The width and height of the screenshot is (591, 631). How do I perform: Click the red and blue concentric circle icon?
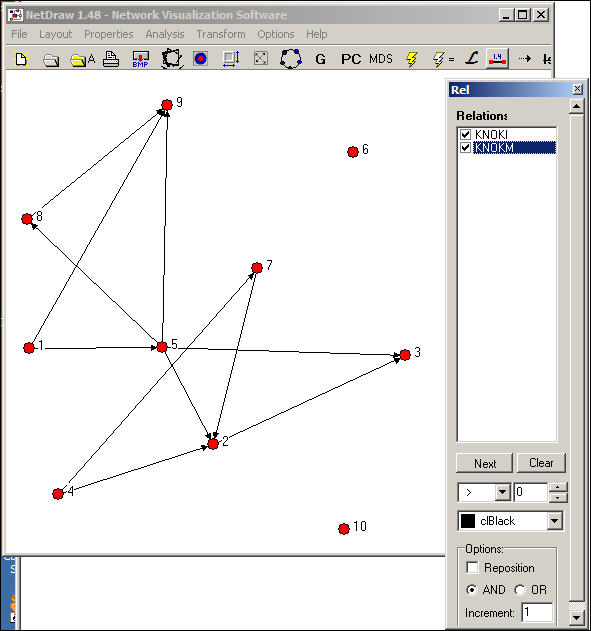pos(200,59)
